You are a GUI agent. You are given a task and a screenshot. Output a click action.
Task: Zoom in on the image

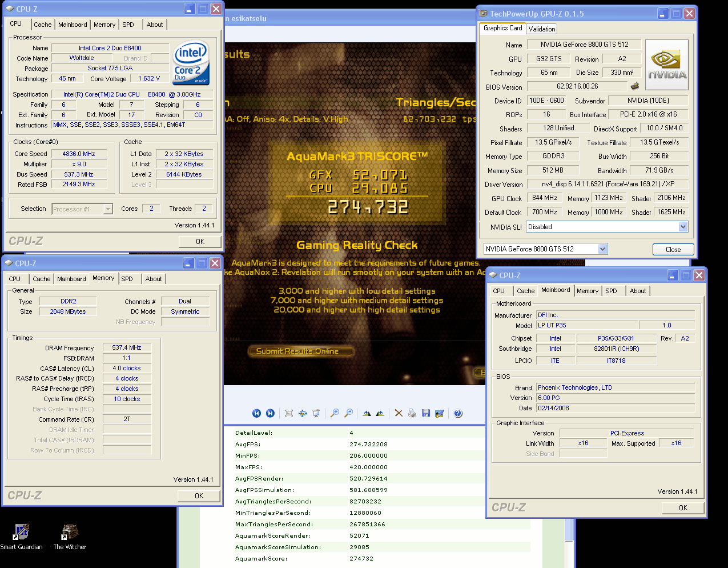pos(335,413)
